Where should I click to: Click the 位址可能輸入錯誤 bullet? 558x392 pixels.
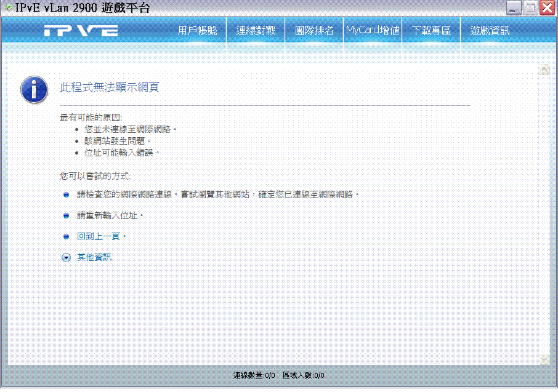pos(122,153)
